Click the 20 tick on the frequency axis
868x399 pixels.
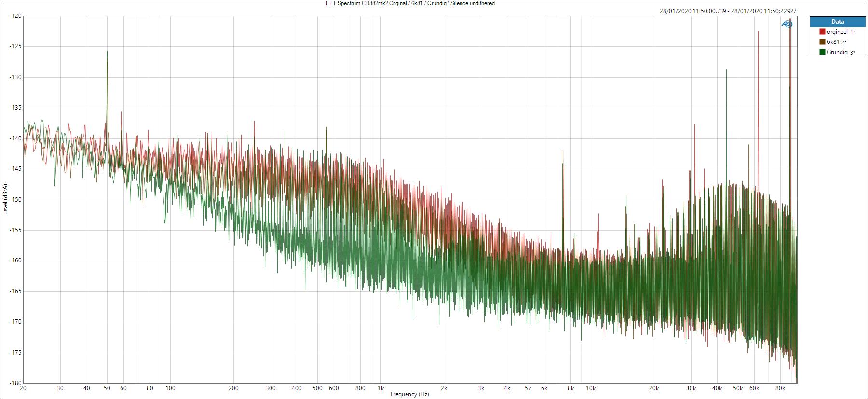(x=23, y=388)
